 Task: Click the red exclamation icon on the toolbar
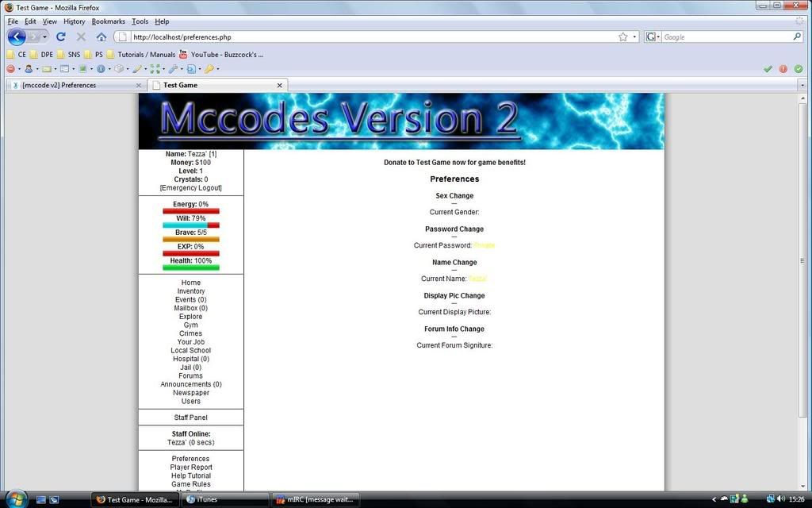tap(783, 69)
